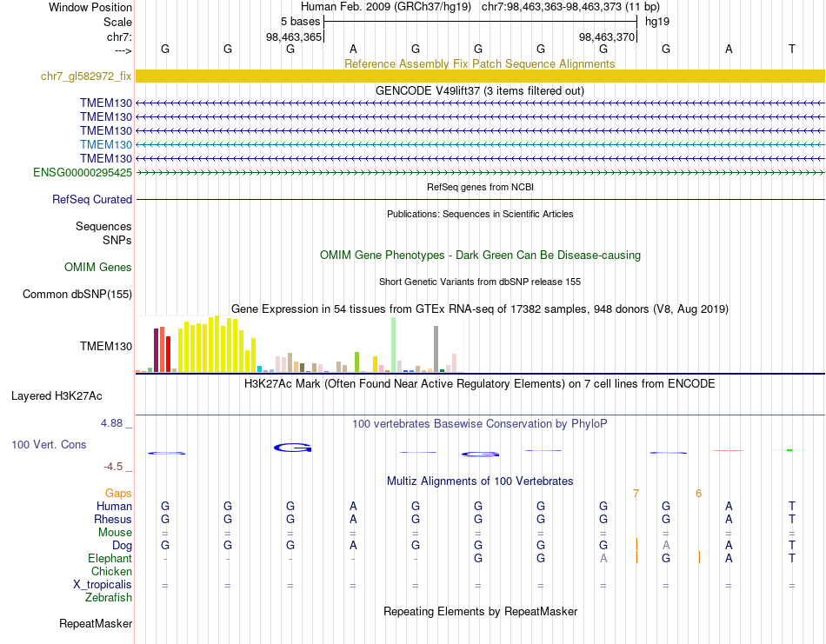Open Multiz Alignments of 100 Vertebrates title
The image size is (826, 644).
tap(480, 481)
